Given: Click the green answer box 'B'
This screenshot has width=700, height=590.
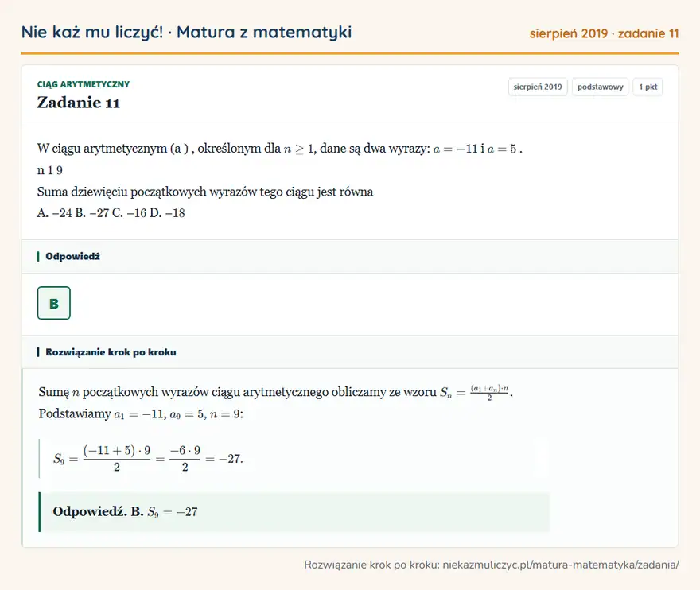Looking at the screenshot, I should pyautogui.click(x=53, y=303).
